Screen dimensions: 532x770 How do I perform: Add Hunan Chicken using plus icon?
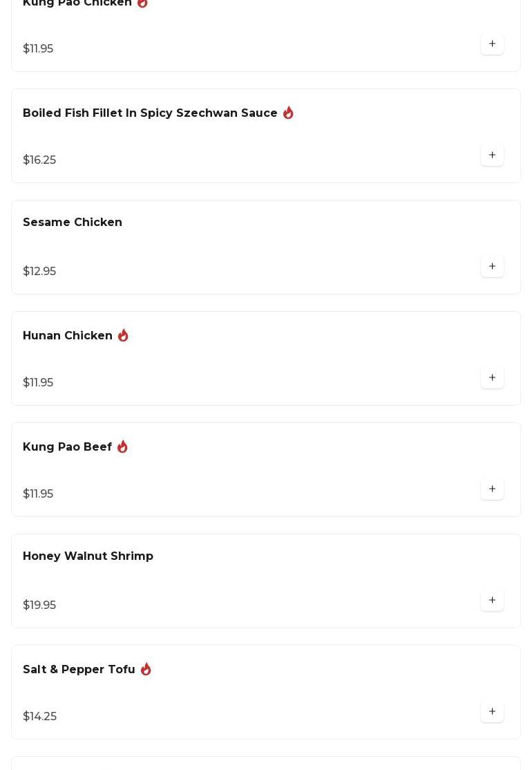492,378
